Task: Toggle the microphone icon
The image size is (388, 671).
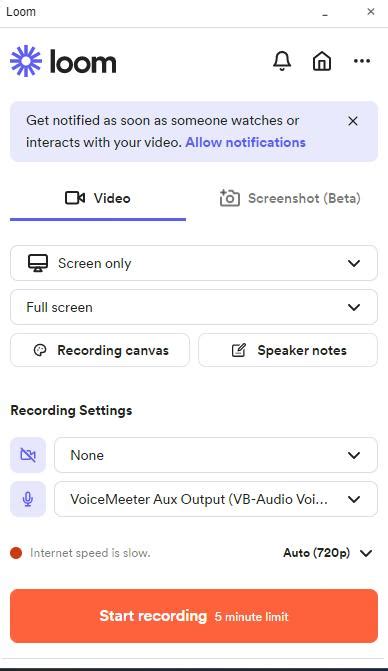Action: point(28,499)
